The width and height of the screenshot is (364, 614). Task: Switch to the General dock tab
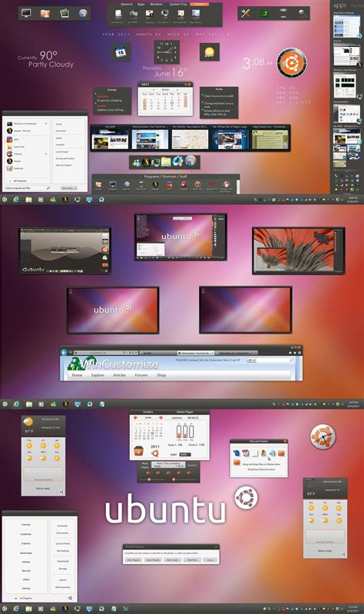click(x=127, y=4)
